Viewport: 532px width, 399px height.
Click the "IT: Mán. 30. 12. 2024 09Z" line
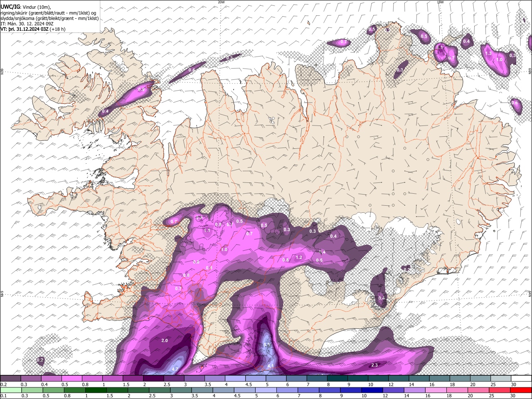click(27, 24)
